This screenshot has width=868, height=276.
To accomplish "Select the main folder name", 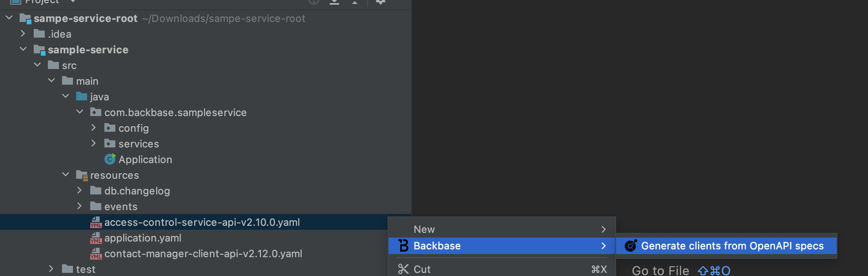I will click(x=87, y=81).
